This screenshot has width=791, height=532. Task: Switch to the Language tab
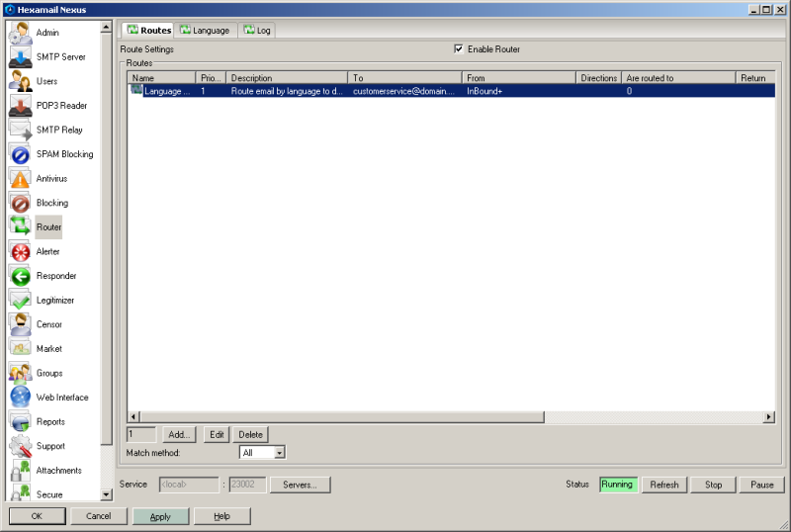[205, 31]
